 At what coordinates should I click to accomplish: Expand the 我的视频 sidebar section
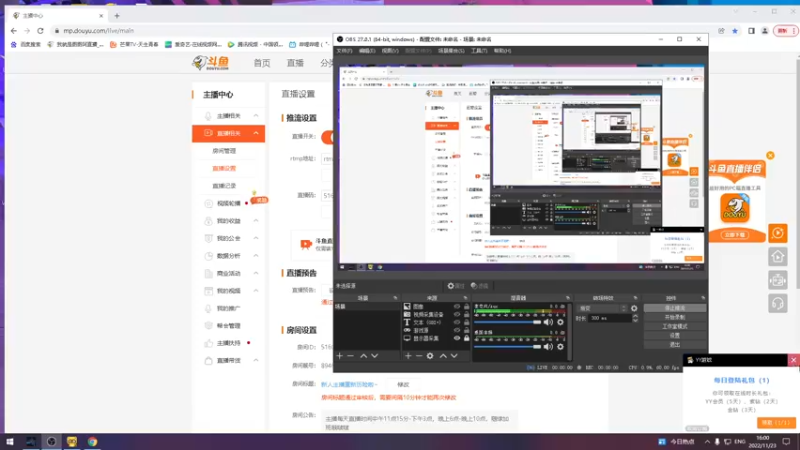tap(256, 291)
